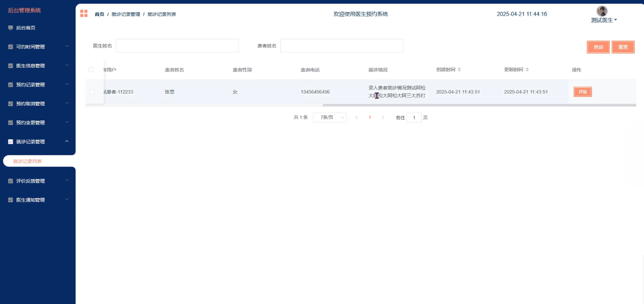Click the 重置 reset button

(623, 47)
